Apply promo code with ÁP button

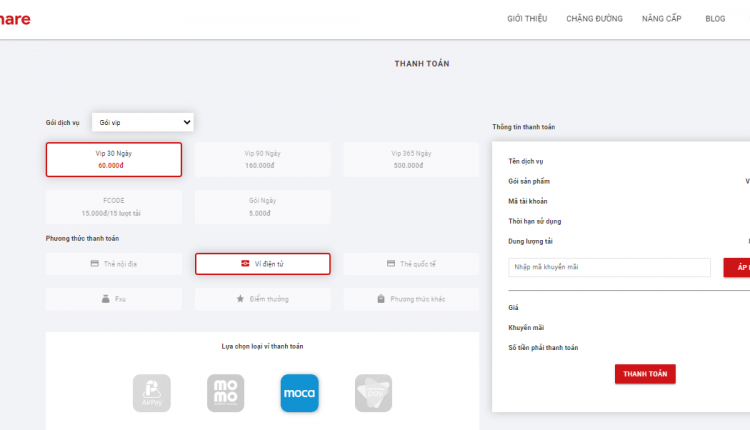click(737, 267)
